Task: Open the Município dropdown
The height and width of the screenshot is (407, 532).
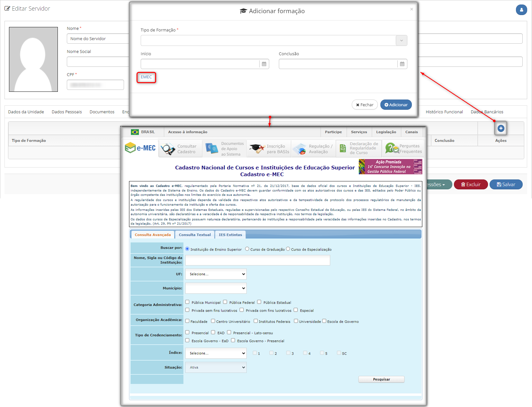Action: (216, 288)
